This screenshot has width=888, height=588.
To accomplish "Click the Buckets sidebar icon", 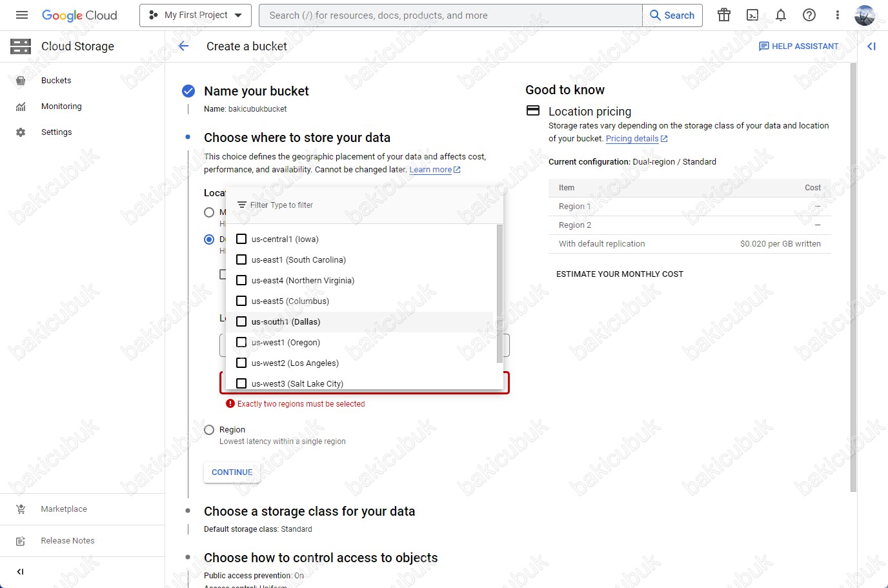I will [21, 81].
